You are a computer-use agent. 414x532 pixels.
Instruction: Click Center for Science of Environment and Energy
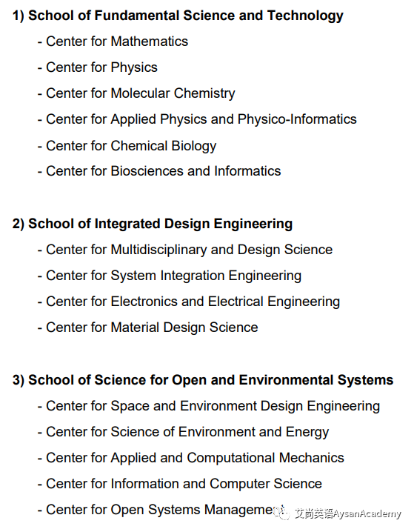[183, 432]
